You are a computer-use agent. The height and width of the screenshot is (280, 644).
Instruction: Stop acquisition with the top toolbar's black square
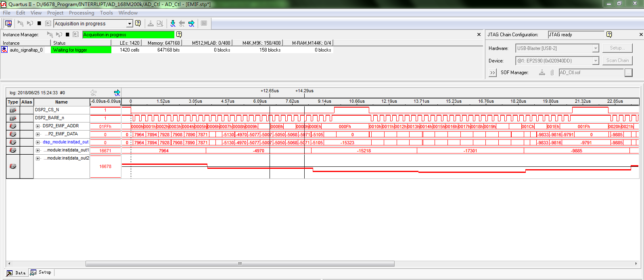[39, 23]
